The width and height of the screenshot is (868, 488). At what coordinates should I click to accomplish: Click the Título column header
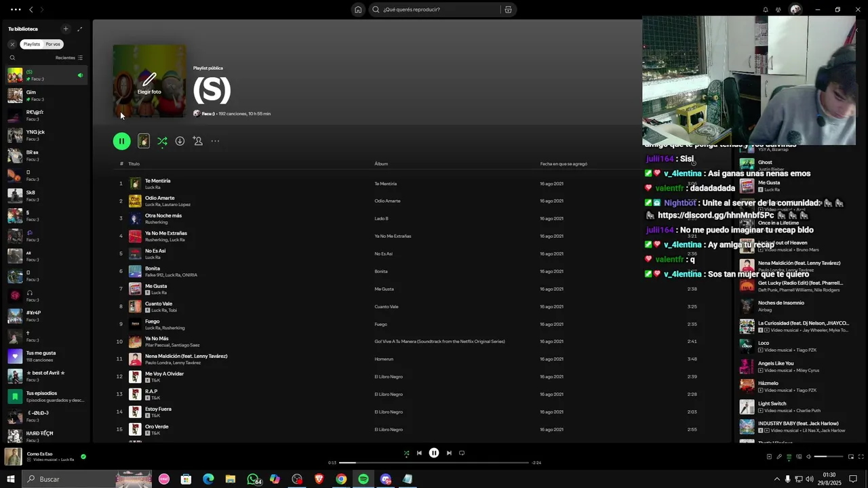[x=134, y=164]
